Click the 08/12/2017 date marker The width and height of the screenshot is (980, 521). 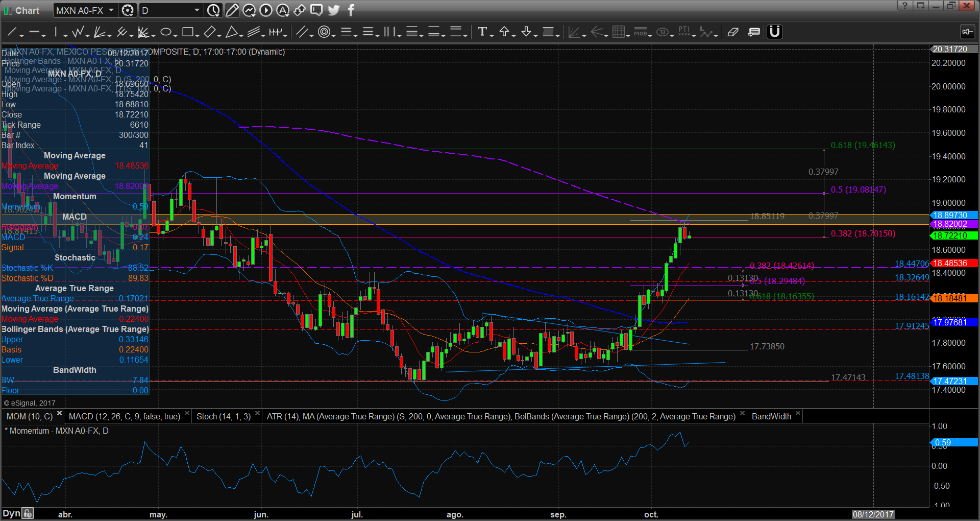click(873, 514)
